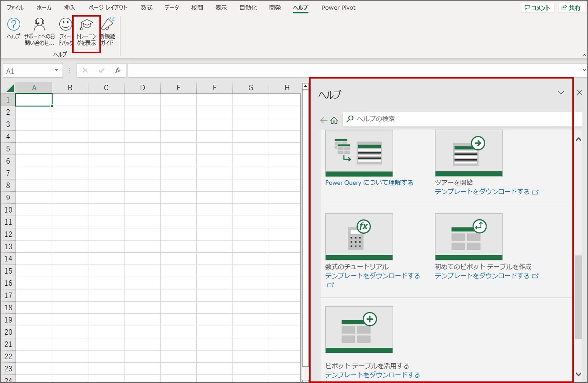Click the search magnifier in Help pane
Image resolution: width=588 pixels, height=383 pixels.
pyautogui.click(x=350, y=119)
